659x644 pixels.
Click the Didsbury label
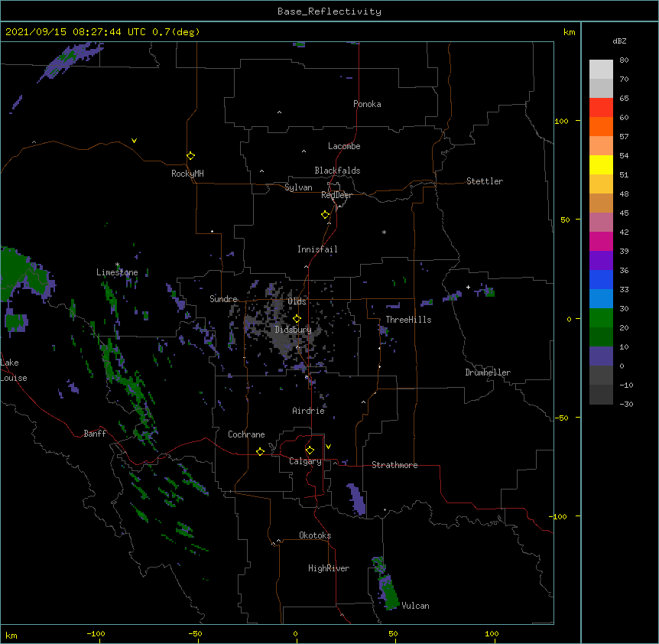pyautogui.click(x=293, y=330)
